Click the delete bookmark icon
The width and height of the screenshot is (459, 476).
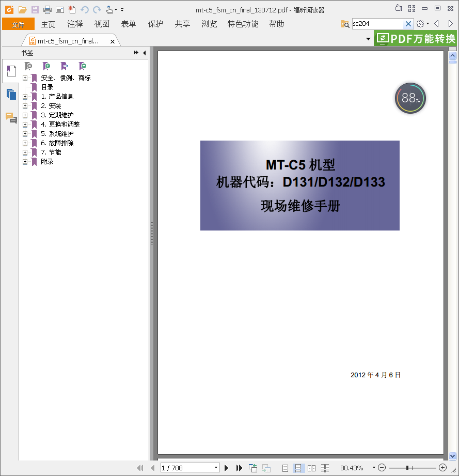(28, 66)
